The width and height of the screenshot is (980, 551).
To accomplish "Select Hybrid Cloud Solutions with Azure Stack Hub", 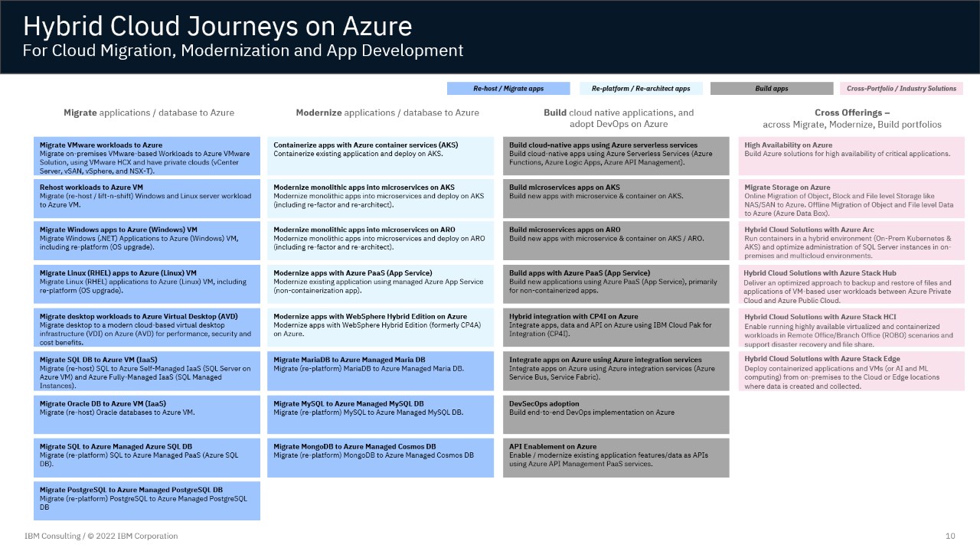I will [x=851, y=284].
